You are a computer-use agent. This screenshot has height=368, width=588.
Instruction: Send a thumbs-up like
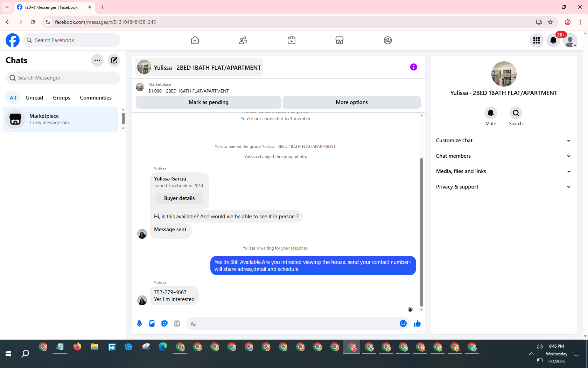[x=417, y=323]
